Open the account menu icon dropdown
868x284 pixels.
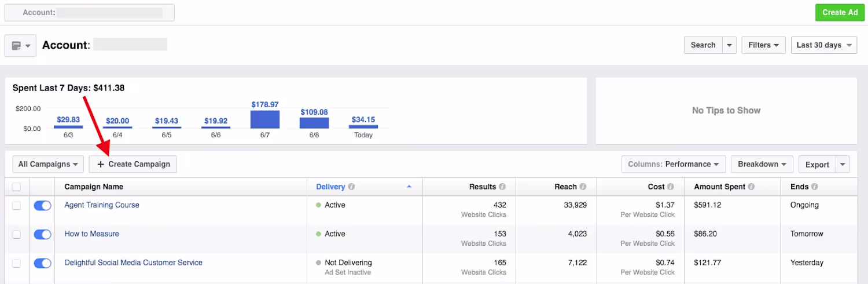tap(21, 45)
